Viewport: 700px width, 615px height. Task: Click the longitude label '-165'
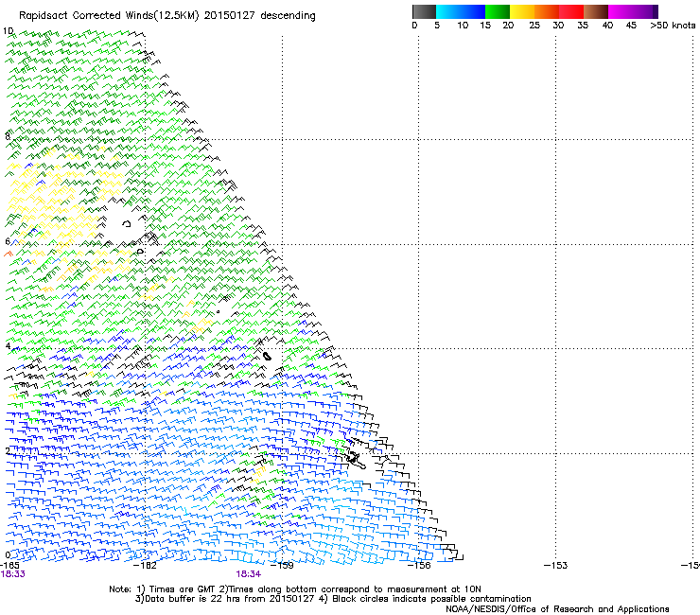point(9,566)
